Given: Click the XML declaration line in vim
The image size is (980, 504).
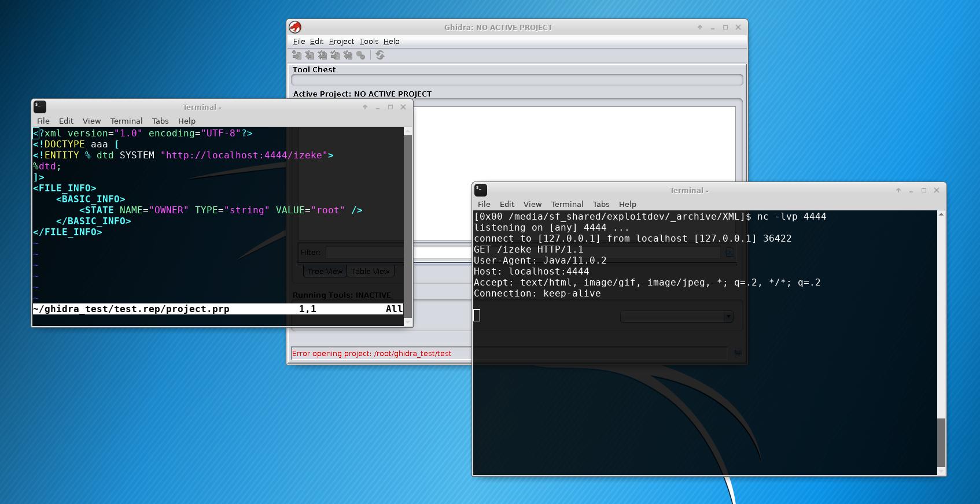Looking at the screenshot, I should point(143,133).
